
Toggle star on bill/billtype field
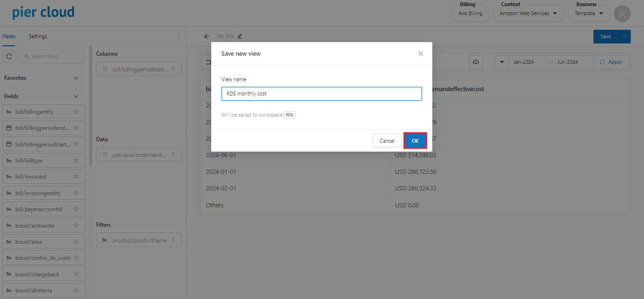pyautogui.click(x=76, y=161)
